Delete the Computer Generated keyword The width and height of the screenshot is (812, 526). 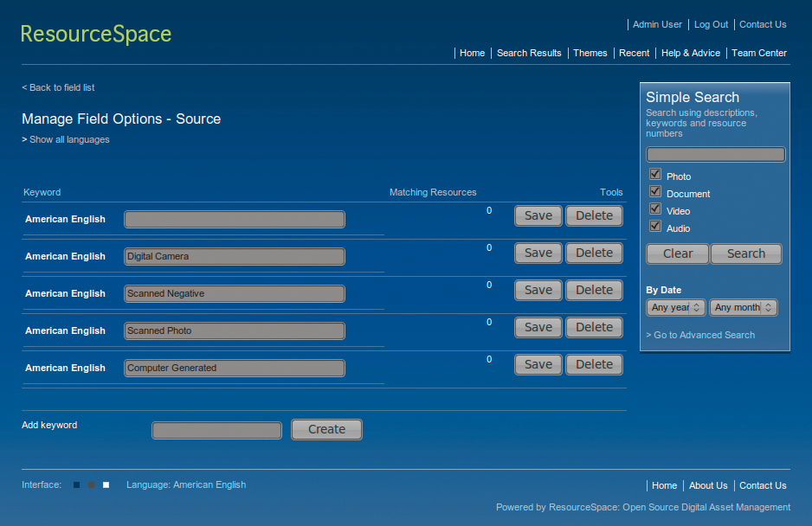[x=594, y=365]
